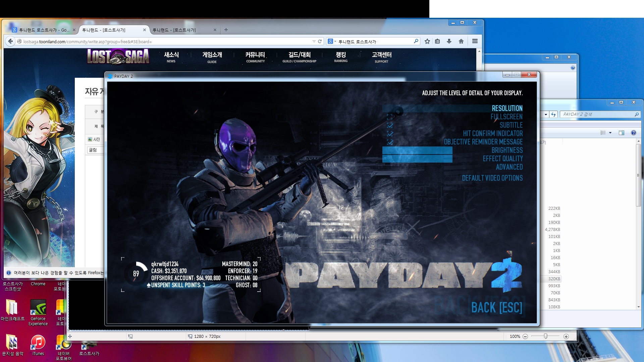Open the 게임소개 GUIDE menu
The width and height of the screenshot is (644, 362).
(x=212, y=57)
